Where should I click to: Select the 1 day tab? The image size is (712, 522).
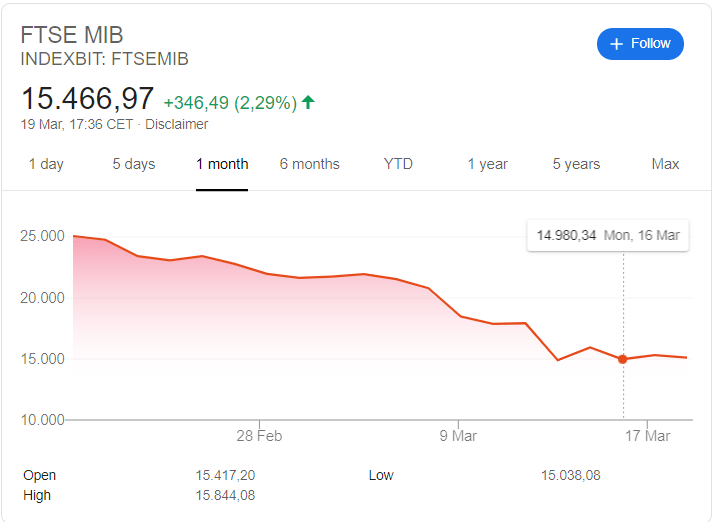point(46,164)
